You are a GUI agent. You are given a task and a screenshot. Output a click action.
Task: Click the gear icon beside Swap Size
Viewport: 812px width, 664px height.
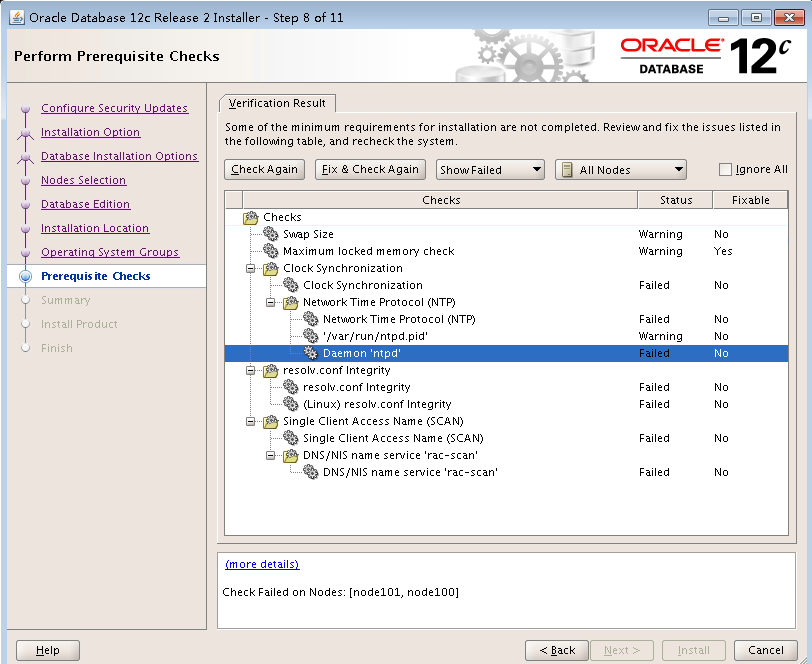pos(271,234)
